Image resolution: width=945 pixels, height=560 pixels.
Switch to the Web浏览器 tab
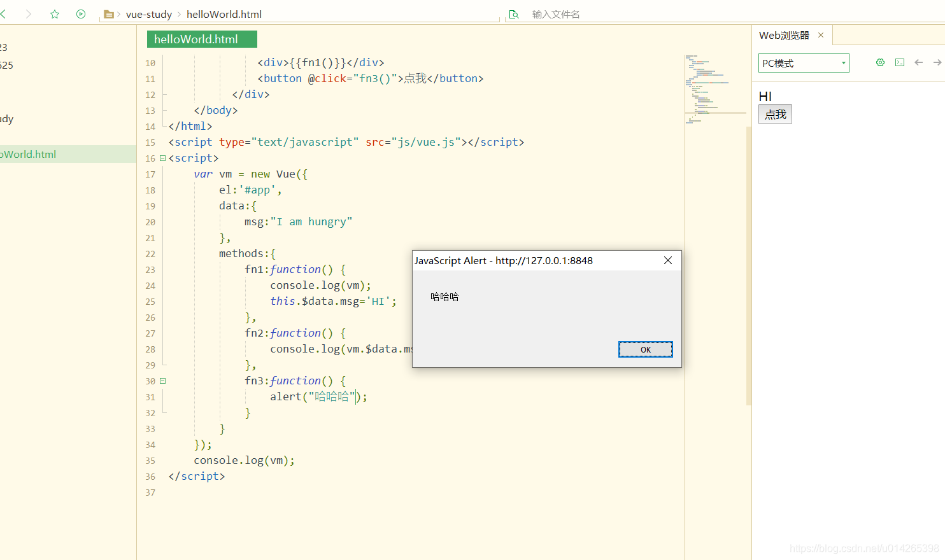pyautogui.click(x=784, y=35)
